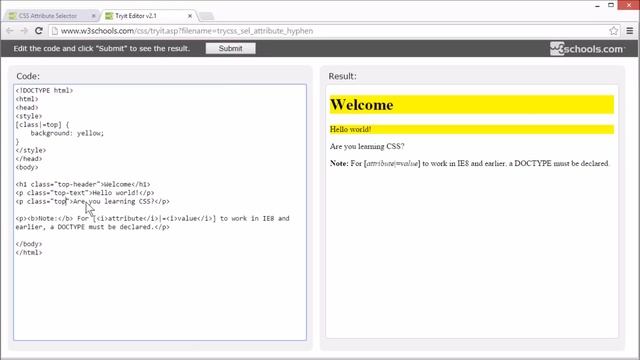The height and width of the screenshot is (360, 640).
Task: Go forward in browser history
Action: (24, 31)
